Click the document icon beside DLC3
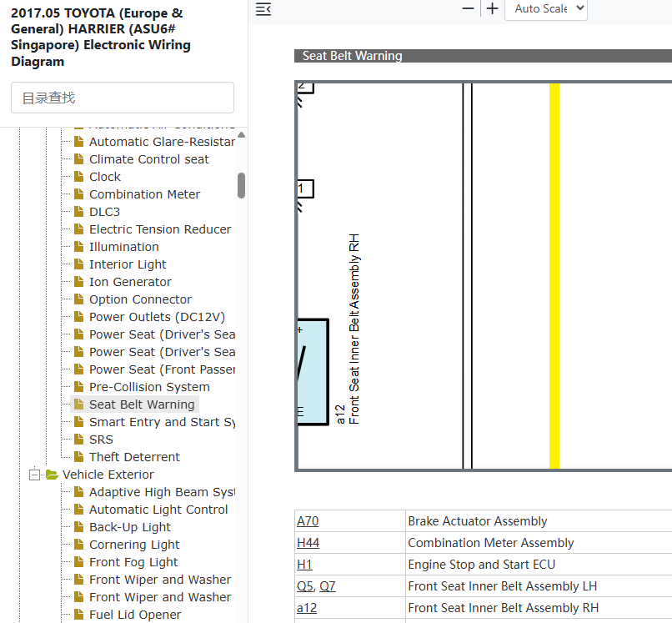672x623 pixels. point(78,212)
